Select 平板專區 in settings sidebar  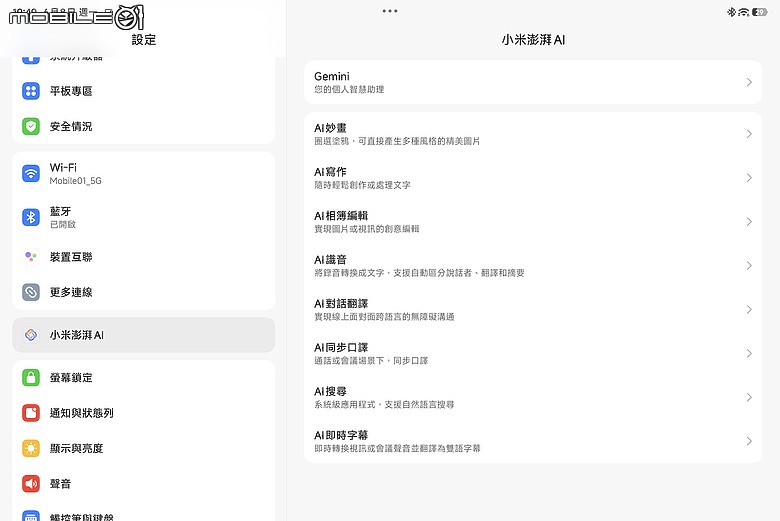[x=144, y=91]
